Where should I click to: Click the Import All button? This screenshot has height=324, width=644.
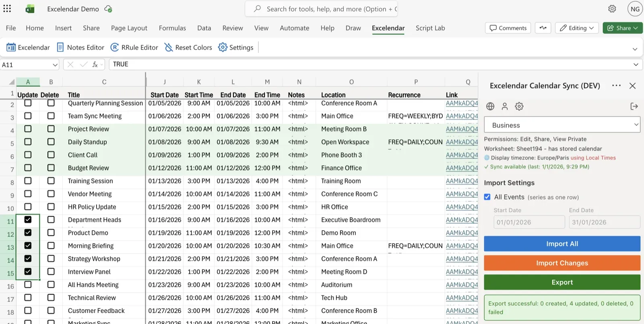[562, 244]
